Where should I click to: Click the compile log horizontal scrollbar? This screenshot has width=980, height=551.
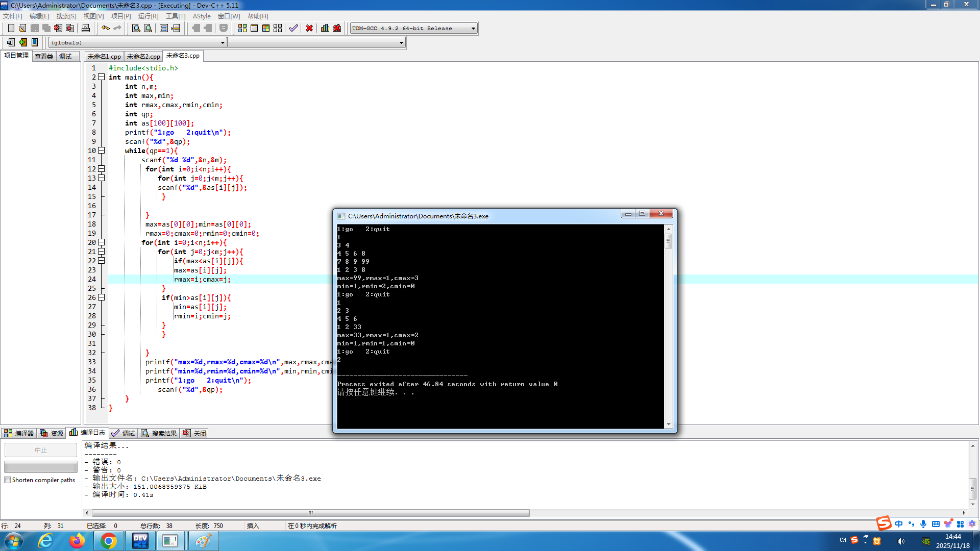point(310,513)
